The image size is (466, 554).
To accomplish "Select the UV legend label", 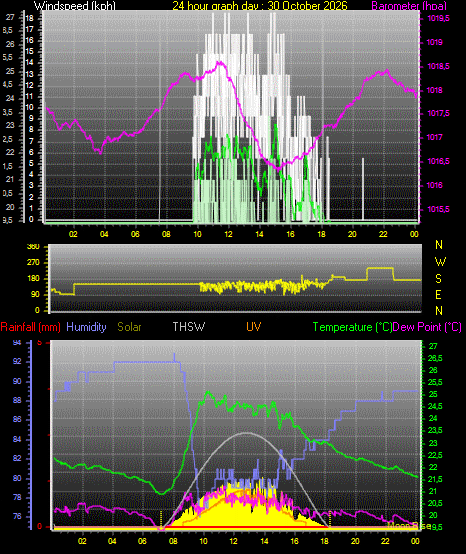I will pyautogui.click(x=254, y=327).
